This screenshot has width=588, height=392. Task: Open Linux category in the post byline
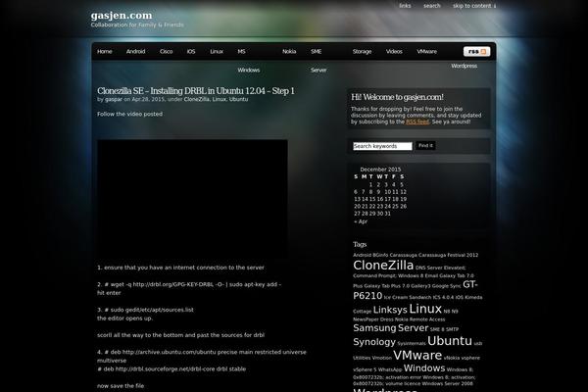coord(220,99)
